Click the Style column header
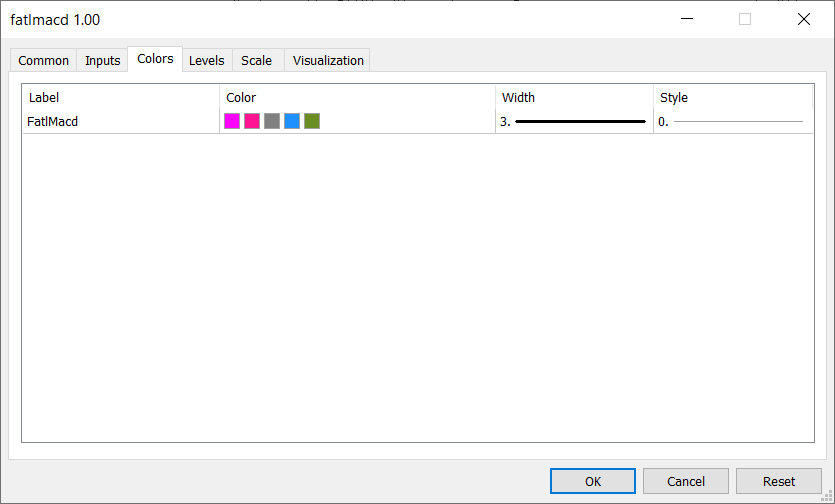Screen dimensions: 835x504 733,97
